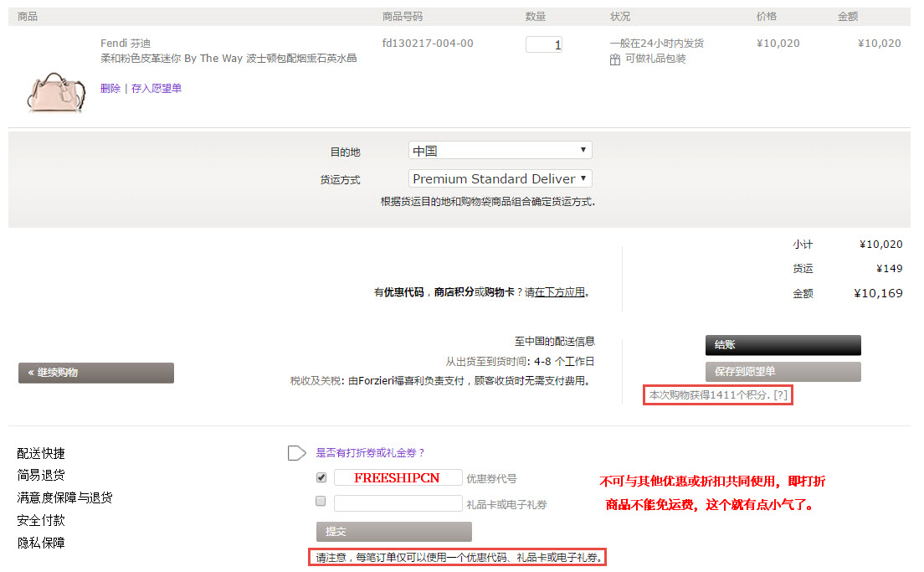924x572 pixels.
Task: Click the product description 柔和粉色皮革迷你 By The Way
Action: tap(228, 59)
